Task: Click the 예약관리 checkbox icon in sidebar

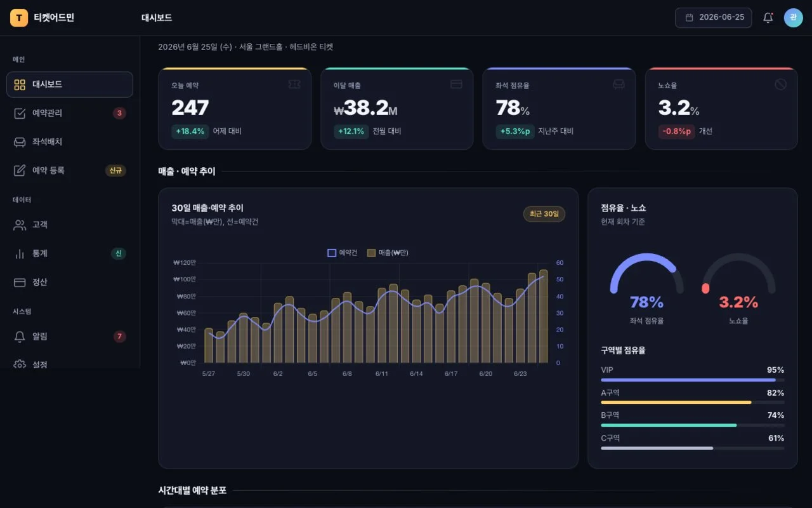Action: point(20,113)
